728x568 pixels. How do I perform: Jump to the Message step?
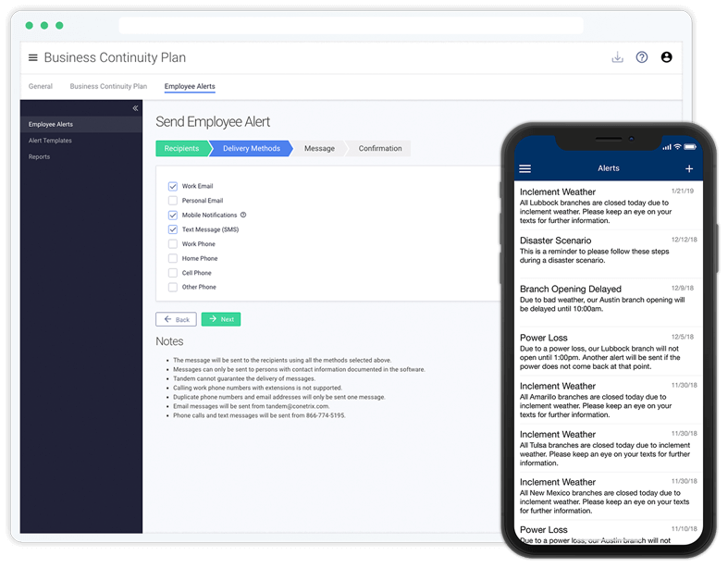[x=319, y=148]
